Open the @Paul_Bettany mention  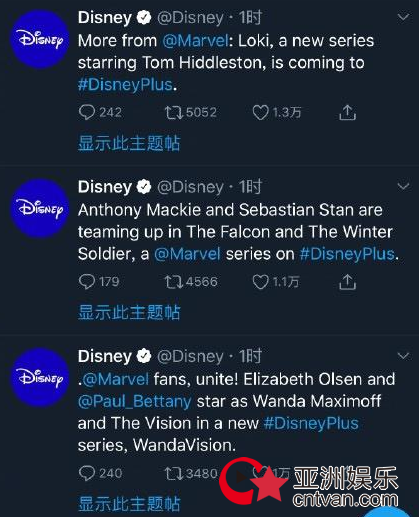pyautogui.click(x=135, y=401)
